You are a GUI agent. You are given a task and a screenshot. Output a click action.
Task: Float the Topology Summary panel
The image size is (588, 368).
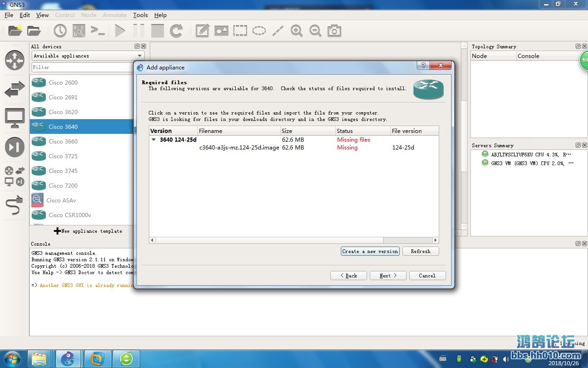coord(578,46)
